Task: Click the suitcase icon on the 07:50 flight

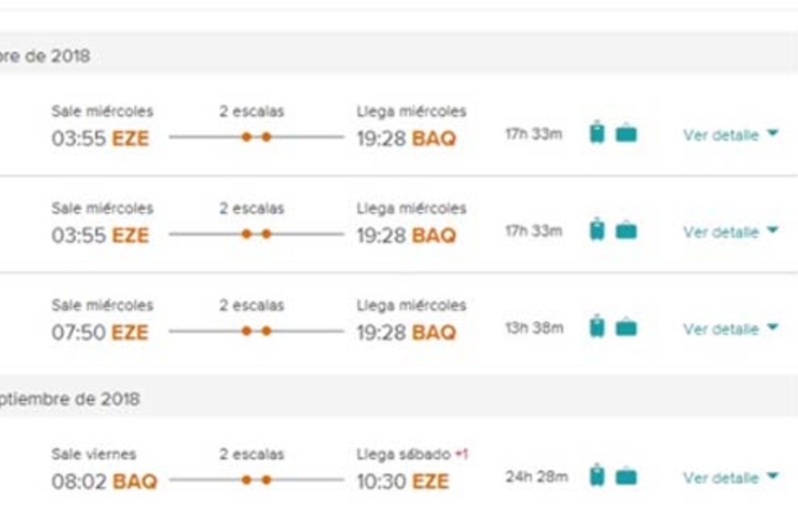Action: (597, 327)
